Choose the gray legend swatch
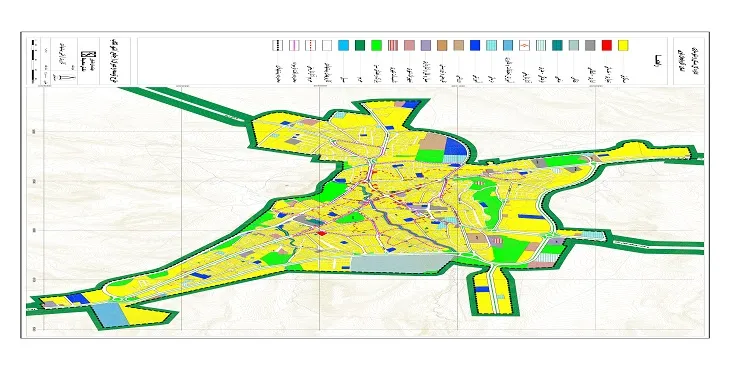Image resolution: width=730 pixels, height=370 pixels. tap(590, 45)
